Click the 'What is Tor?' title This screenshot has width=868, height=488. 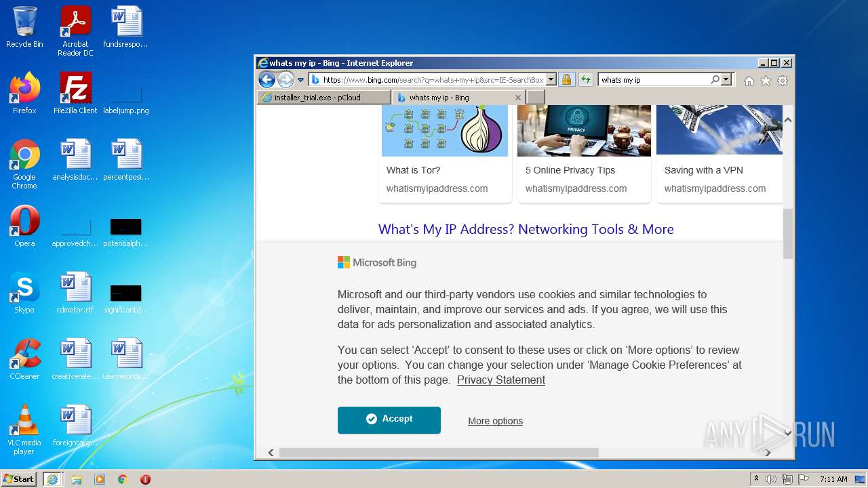click(413, 170)
